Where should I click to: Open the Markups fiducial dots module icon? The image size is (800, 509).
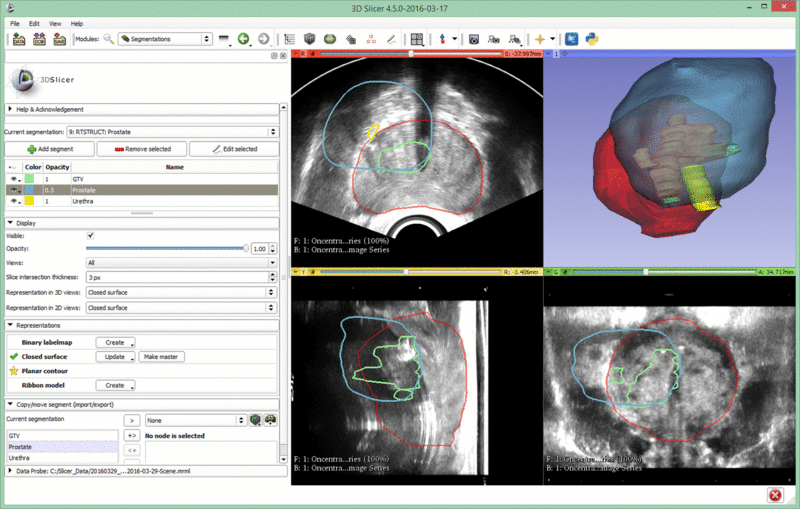371,39
